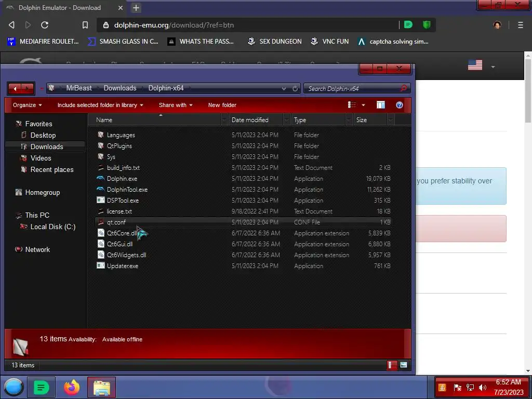The height and width of the screenshot is (399, 532).
Task: Click the bookmark page icon
Action: coord(85,25)
